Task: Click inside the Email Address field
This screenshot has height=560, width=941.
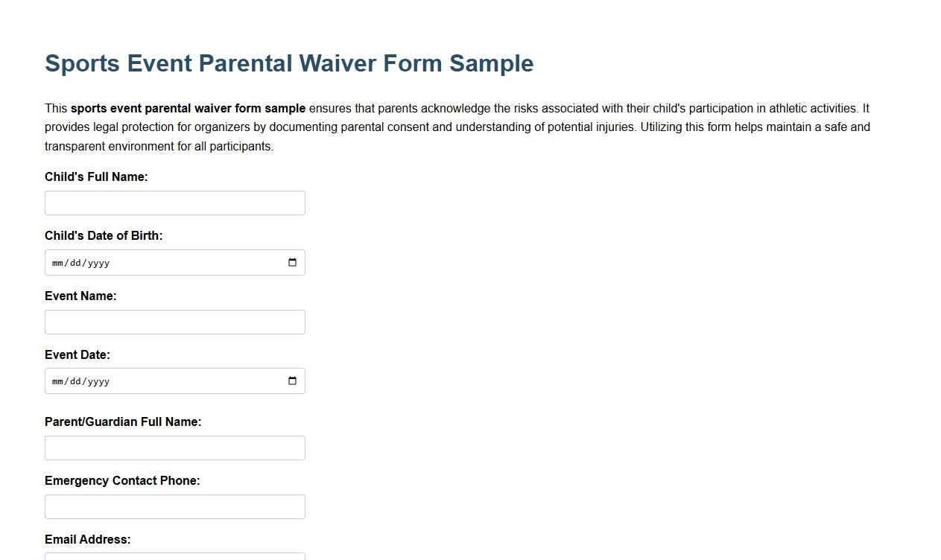Action: [x=174, y=557]
